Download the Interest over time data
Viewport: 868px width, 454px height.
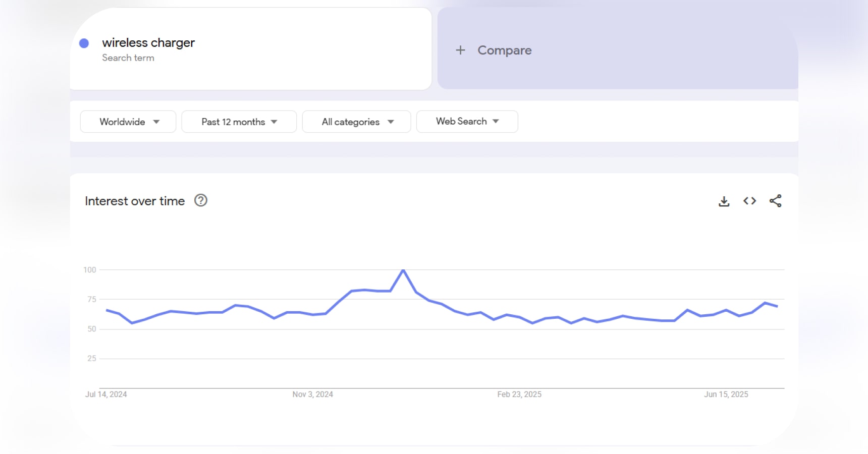point(724,201)
